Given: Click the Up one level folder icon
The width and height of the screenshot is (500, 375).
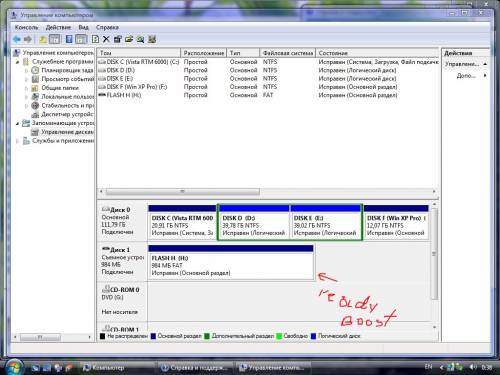Looking at the screenshot, I should click(x=43, y=39).
